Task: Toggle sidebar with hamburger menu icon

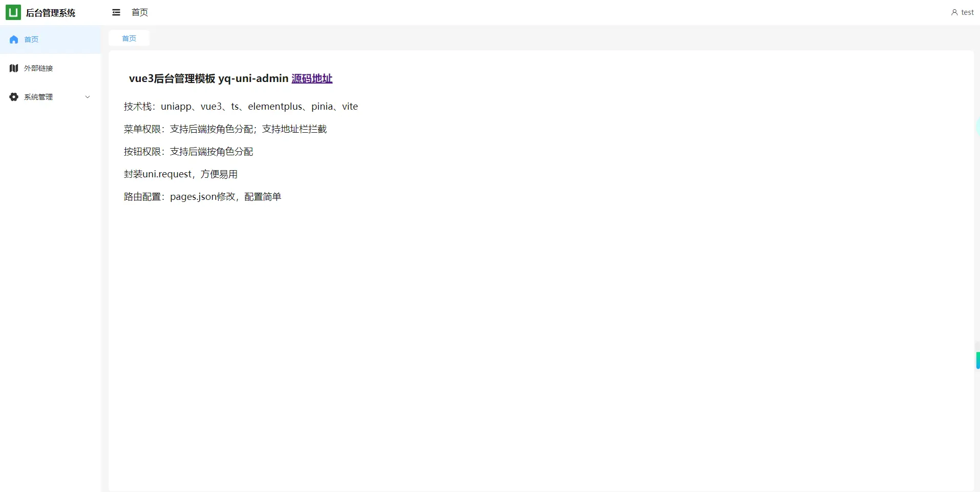Action: coord(116,12)
